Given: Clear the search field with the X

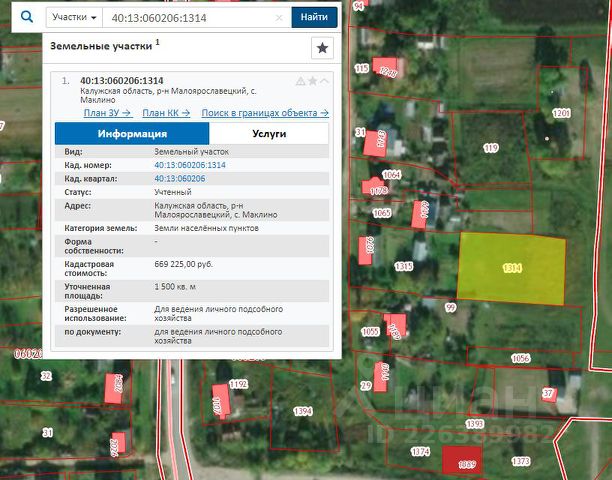Looking at the screenshot, I should (278, 18).
